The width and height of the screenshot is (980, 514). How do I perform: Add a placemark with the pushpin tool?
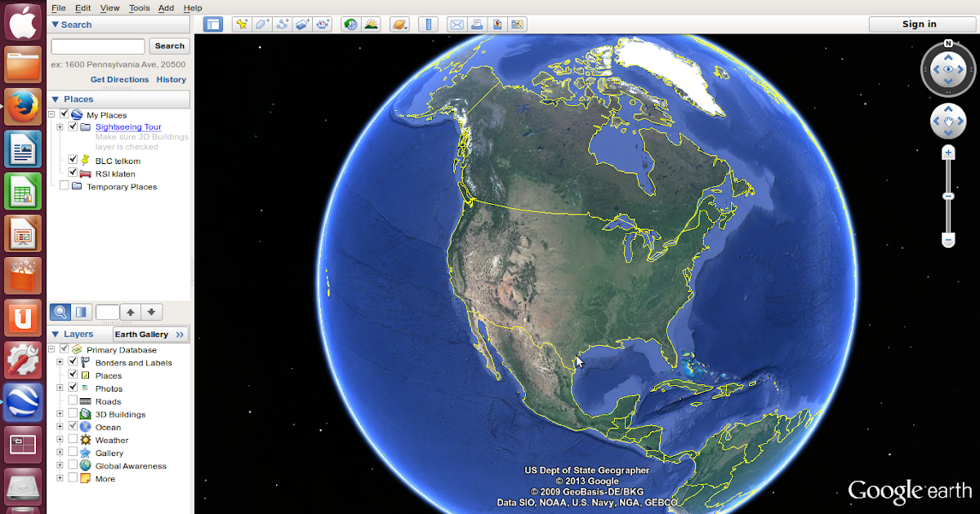click(242, 24)
